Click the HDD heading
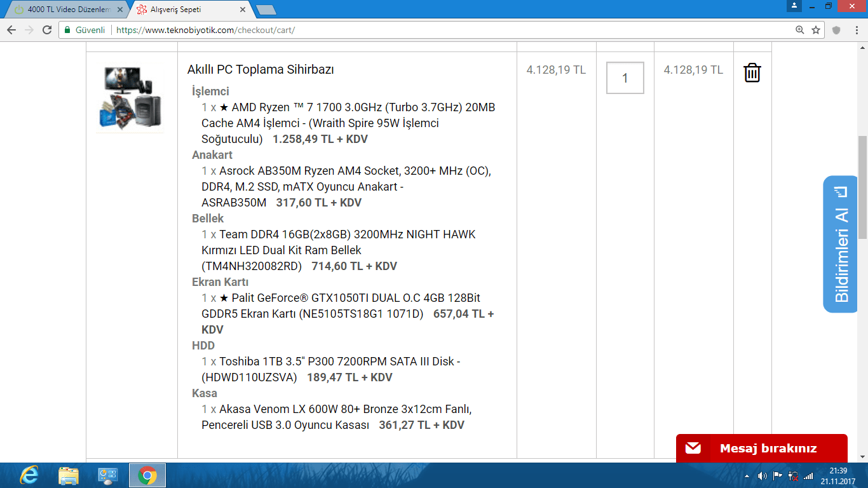The height and width of the screenshot is (488, 868). [203, 346]
